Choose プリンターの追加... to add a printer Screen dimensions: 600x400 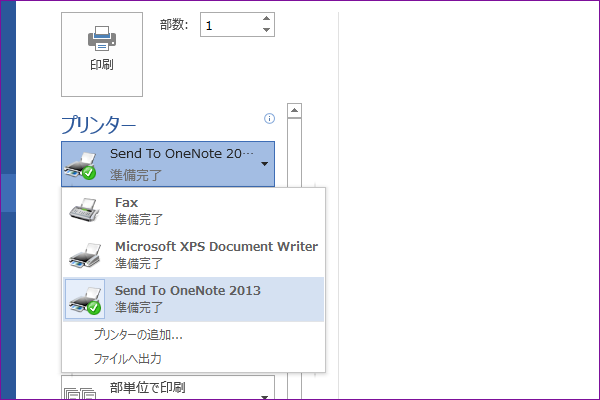pos(138,335)
